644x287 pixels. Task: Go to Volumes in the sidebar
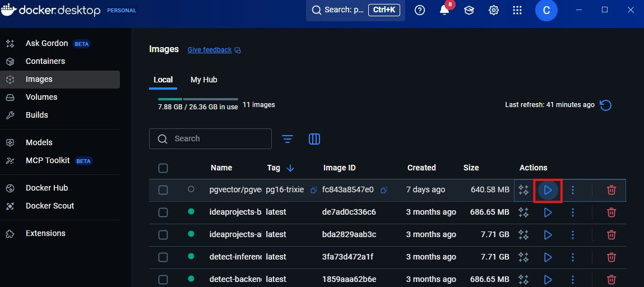tap(60, 98)
